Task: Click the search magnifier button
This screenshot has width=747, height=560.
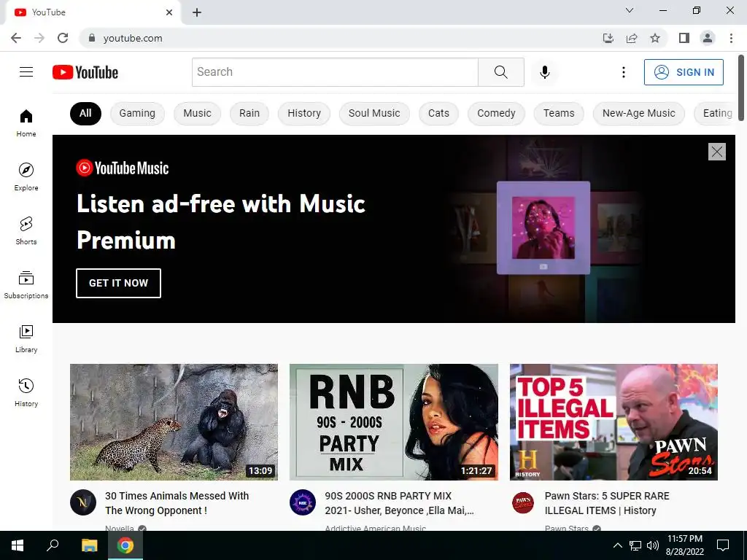Action: point(500,72)
